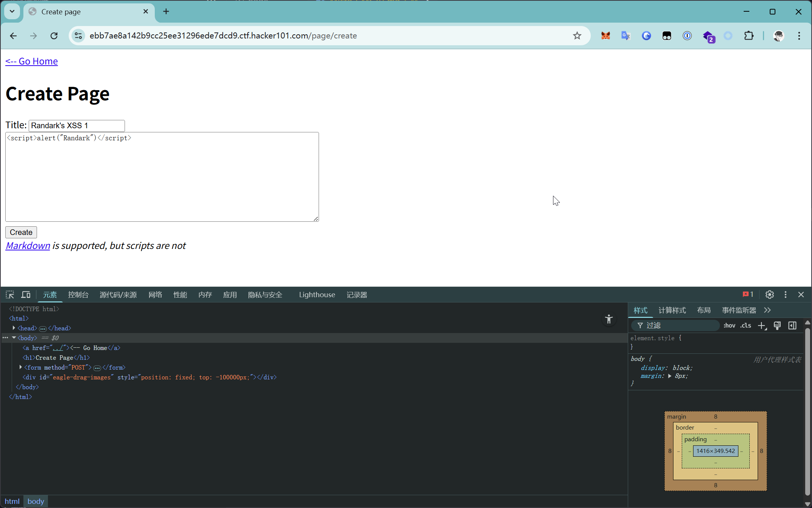Submit the form with Create button
This screenshot has height=508, width=812.
pos(21,232)
